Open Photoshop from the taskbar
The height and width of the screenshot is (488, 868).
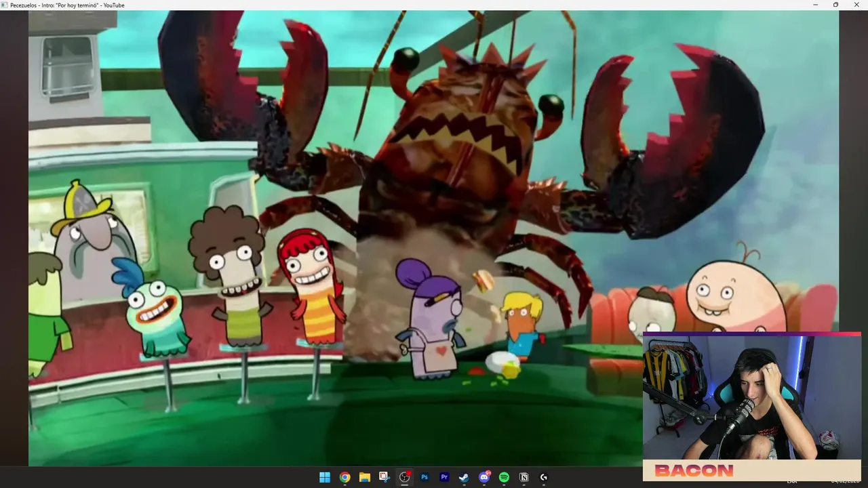(425, 477)
